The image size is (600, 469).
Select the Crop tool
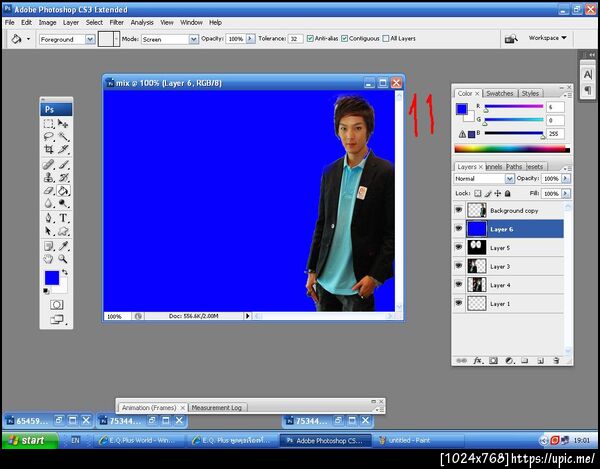[x=49, y=149]
